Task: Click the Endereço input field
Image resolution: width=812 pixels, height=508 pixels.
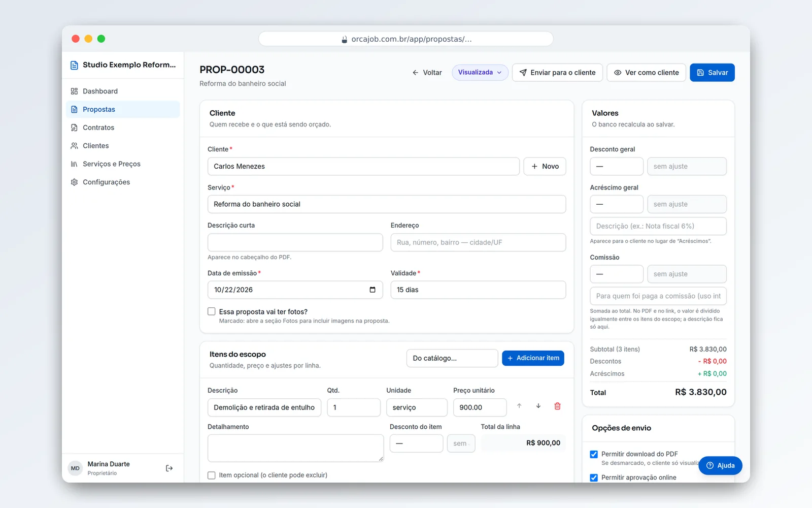Action: pos(478,243)
